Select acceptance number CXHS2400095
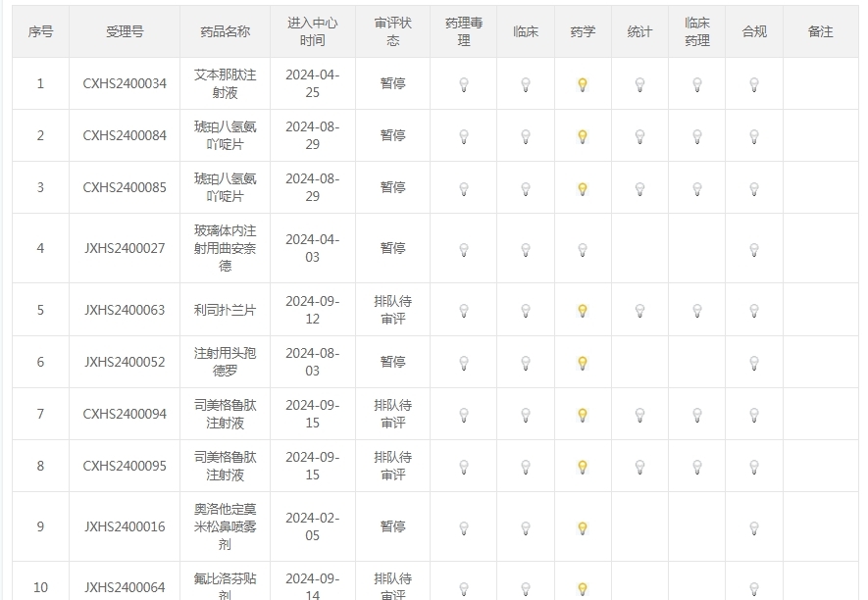Screen dimensions: 868x600 coord(125,466)
